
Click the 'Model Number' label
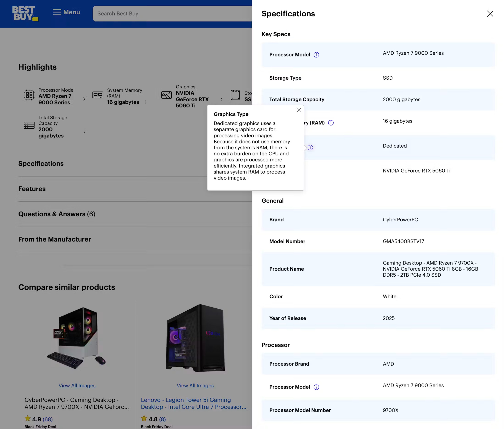point(287,241)
